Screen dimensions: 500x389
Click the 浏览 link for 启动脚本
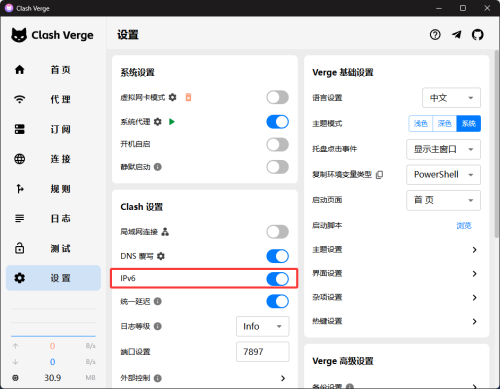[x=464, y=226]
